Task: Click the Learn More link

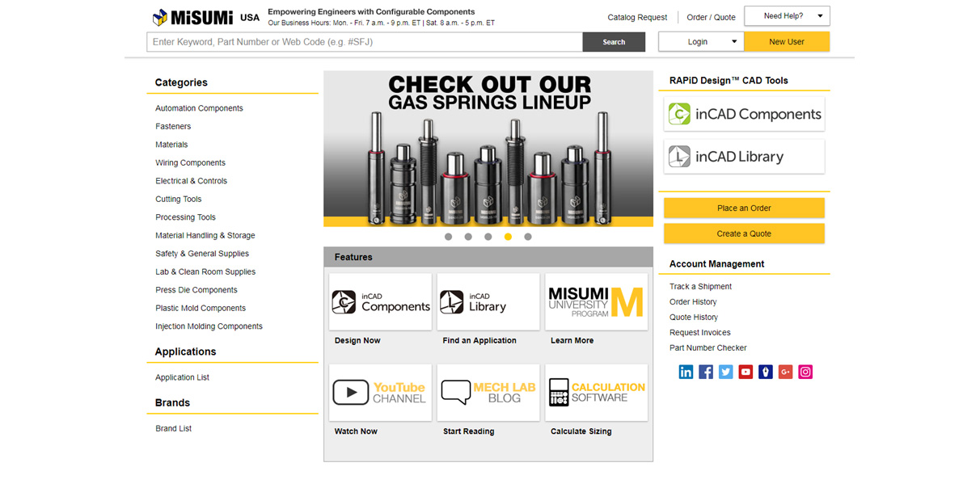Action: 572,340
